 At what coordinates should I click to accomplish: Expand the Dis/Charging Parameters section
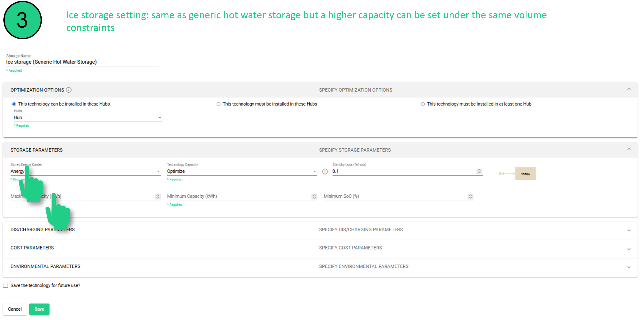pyautogui.click(x=629, y=230)
